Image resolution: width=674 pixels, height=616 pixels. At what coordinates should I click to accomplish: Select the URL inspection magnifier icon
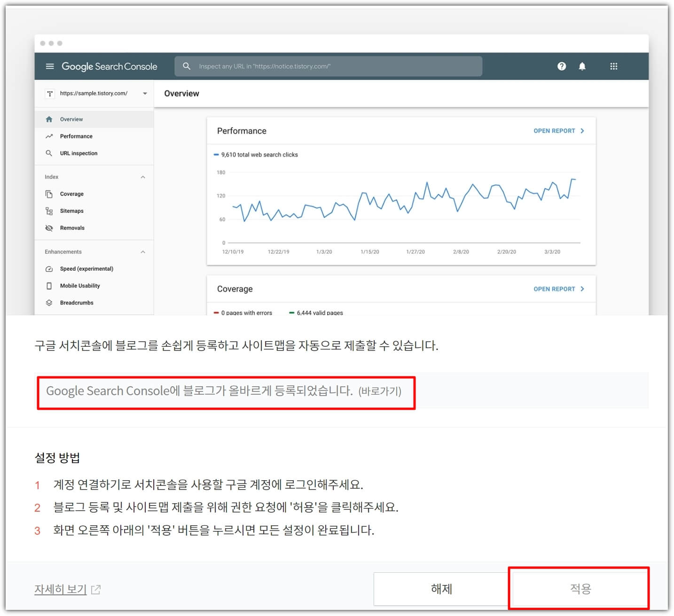coord(49,153)
